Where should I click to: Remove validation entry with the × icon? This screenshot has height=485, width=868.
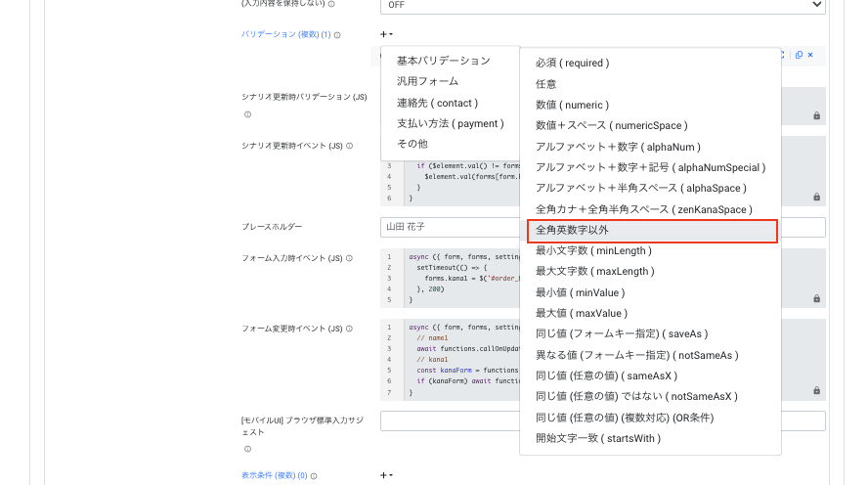(810, 55)
